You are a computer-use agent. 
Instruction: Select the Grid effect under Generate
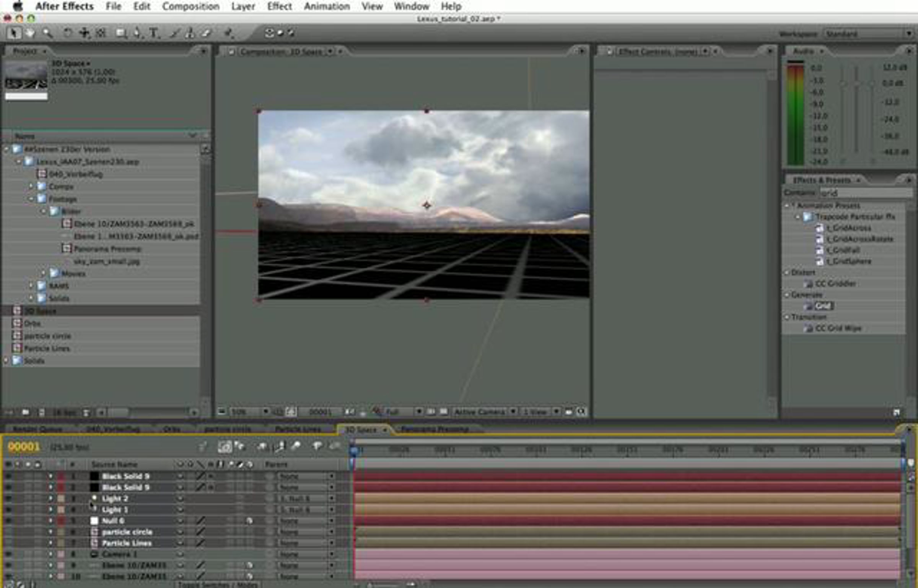point(823,306)
